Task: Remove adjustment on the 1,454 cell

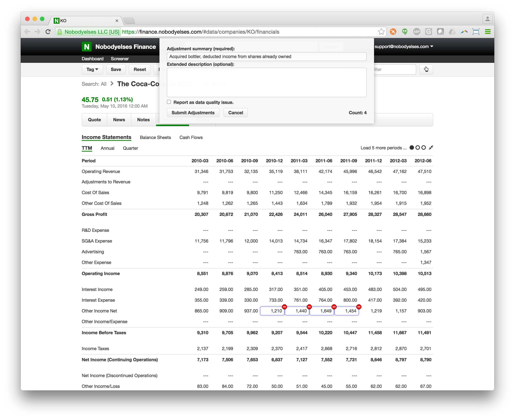Action: click(359, 307)
